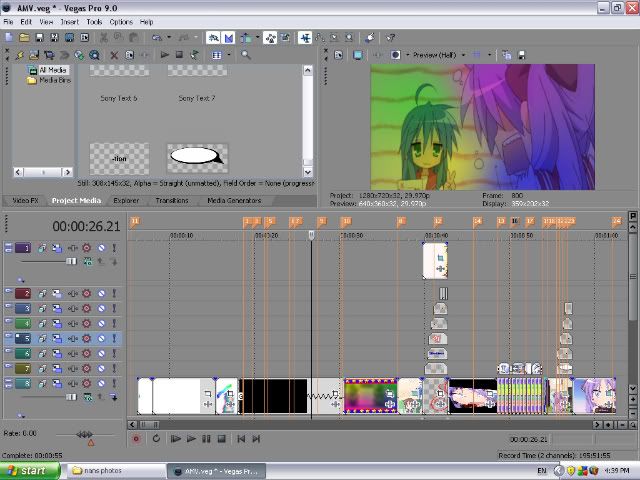
Task: Restore track 3 height
Action: pyautogui.click(x=8, y=306)
